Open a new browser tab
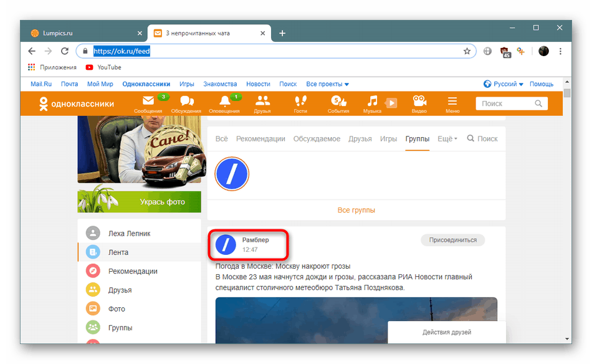The image size is (592, 364). coord(282,33)
